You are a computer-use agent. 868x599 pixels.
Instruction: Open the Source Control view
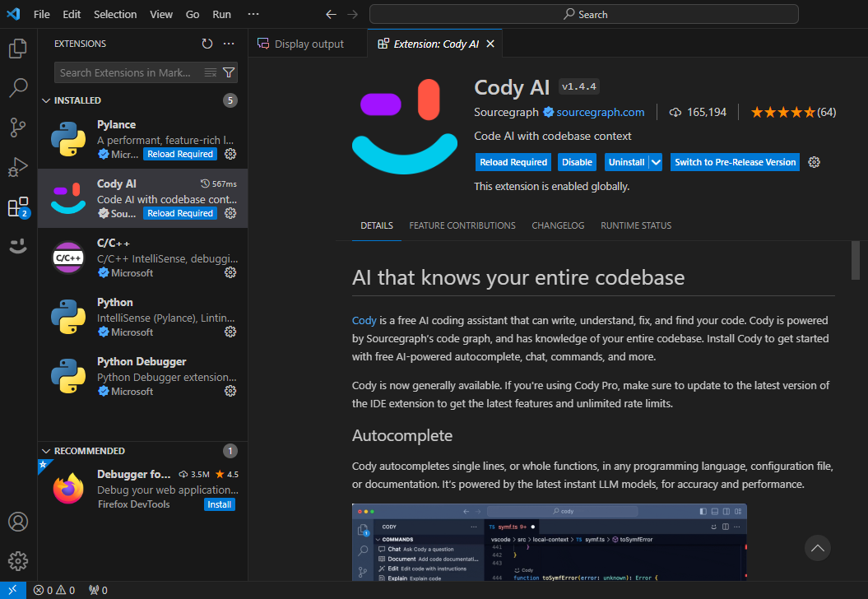click(18, 128)
